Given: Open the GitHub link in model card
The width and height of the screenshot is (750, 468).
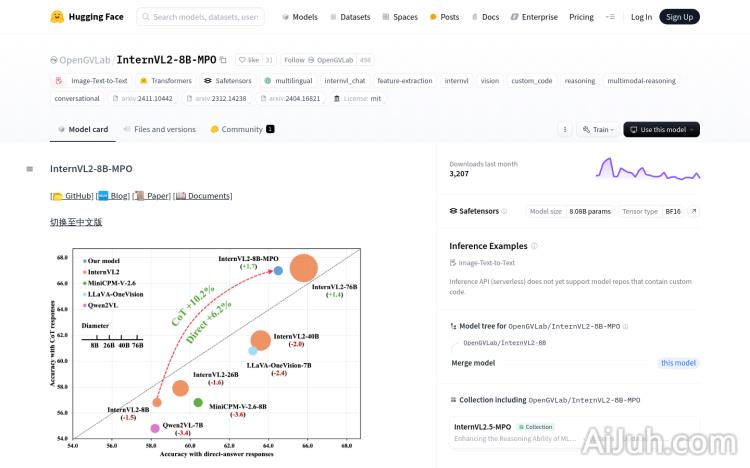Looking at the screenshot, I should point(72,196).
